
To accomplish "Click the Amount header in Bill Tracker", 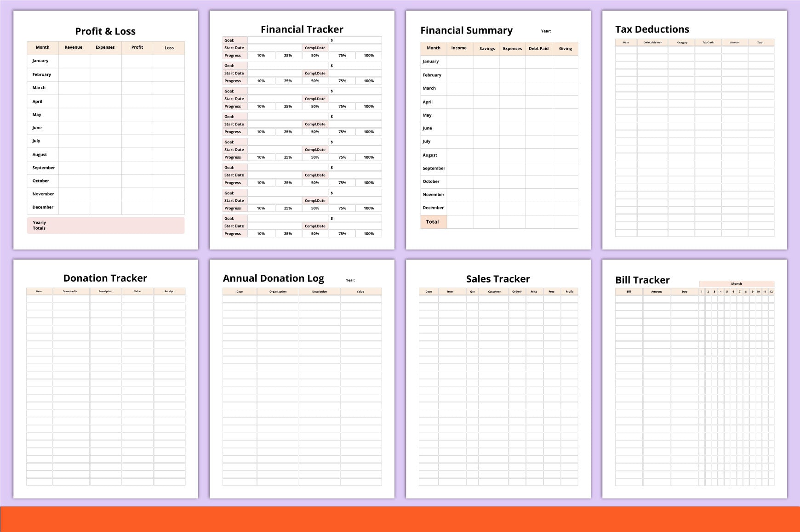I will pos(657,291).
